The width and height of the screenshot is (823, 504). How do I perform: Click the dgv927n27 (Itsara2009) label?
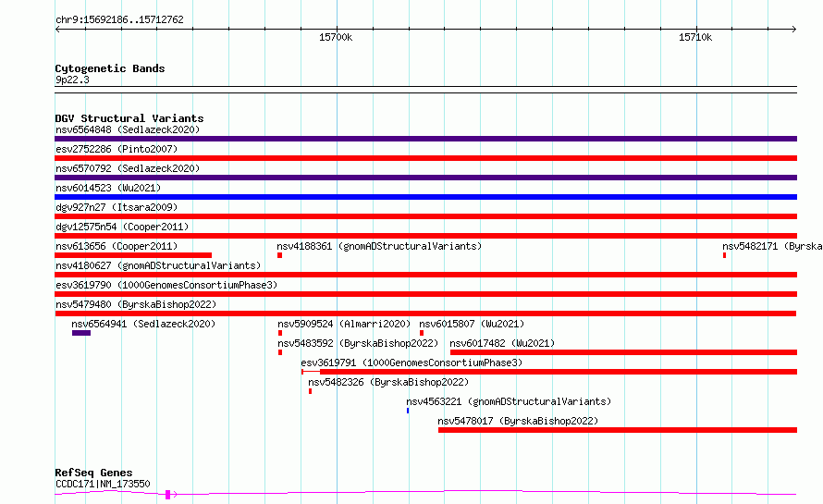(117, 207)
